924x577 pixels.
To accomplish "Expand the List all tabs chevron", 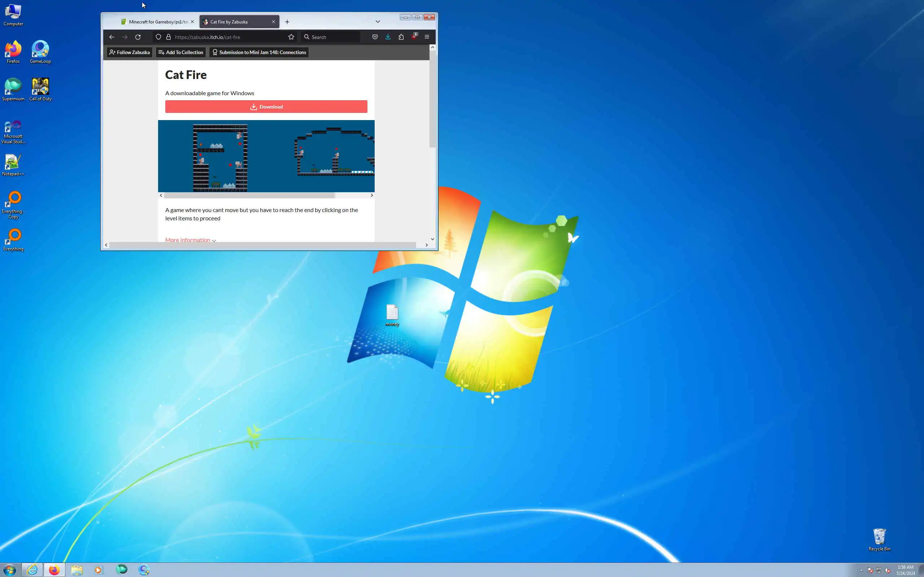I will click(x=378, y=22).
